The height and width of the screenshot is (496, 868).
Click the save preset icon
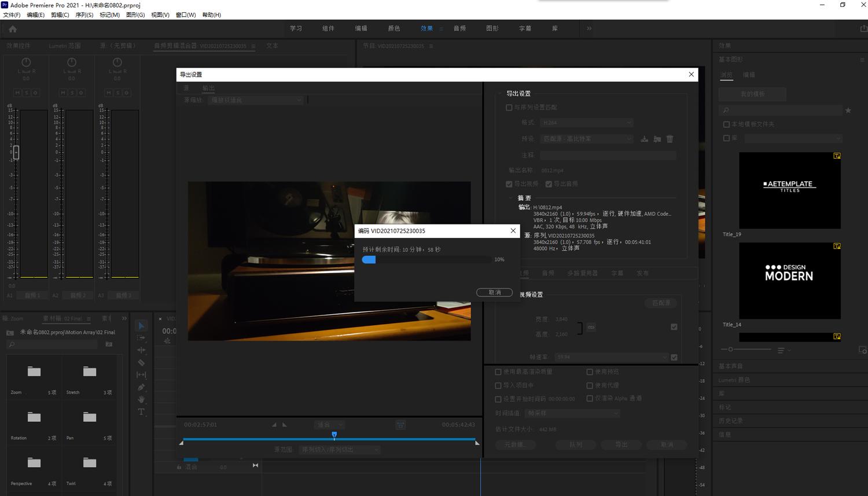pos(644,139)
